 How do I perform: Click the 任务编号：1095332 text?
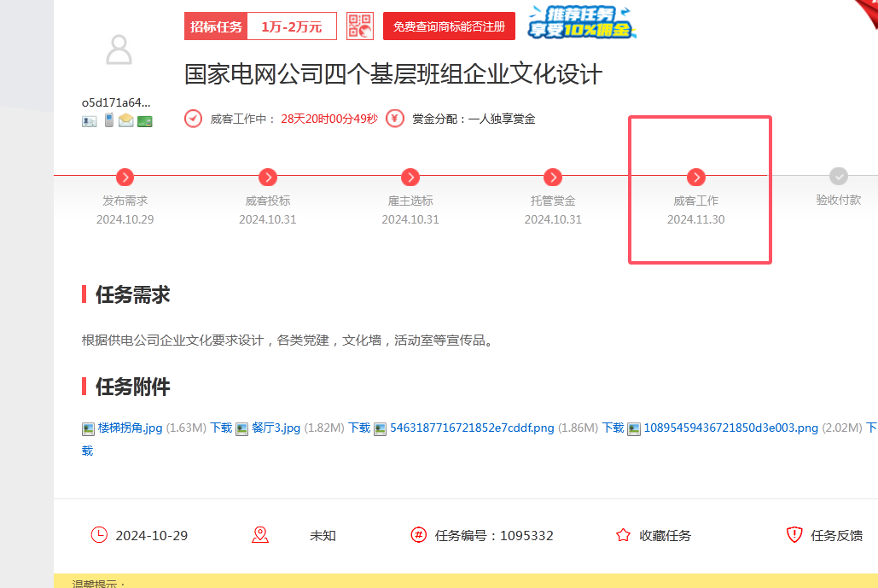point(494,535)
